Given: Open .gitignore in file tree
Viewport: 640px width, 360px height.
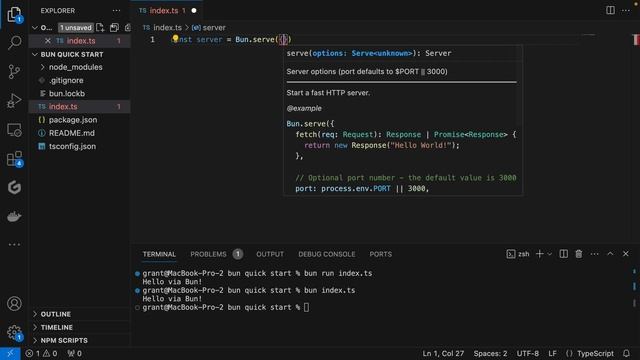Looking at the screenshot, I should pos(66,80).
